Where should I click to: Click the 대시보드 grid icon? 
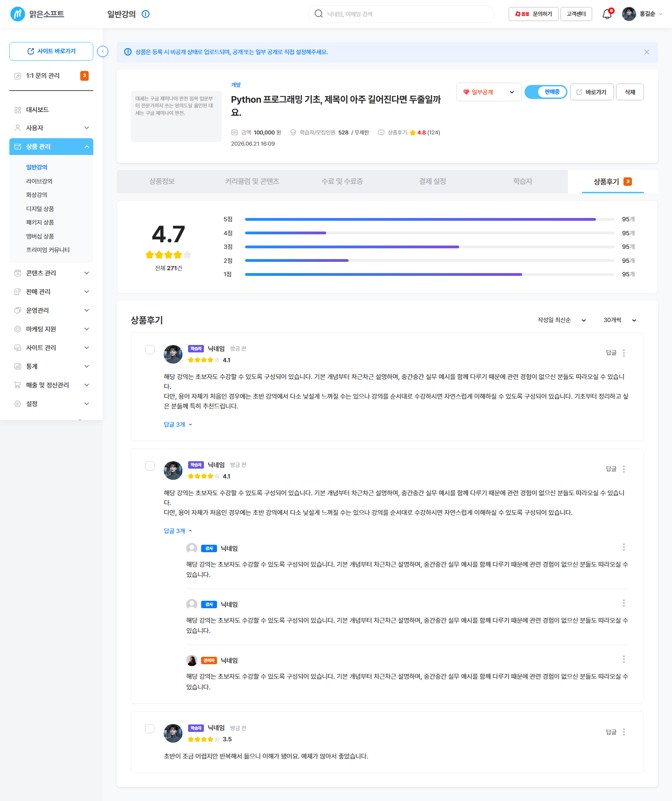tap(18, 110)
